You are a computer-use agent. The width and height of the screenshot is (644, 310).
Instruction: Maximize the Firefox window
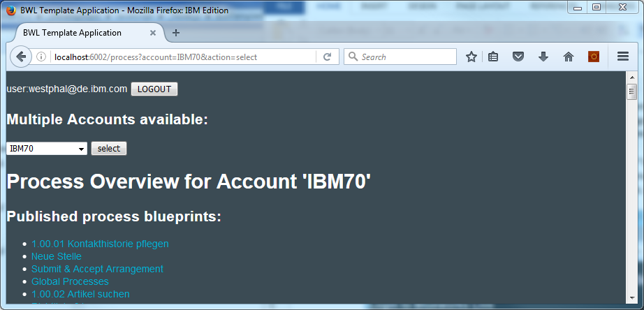(597, 7)
